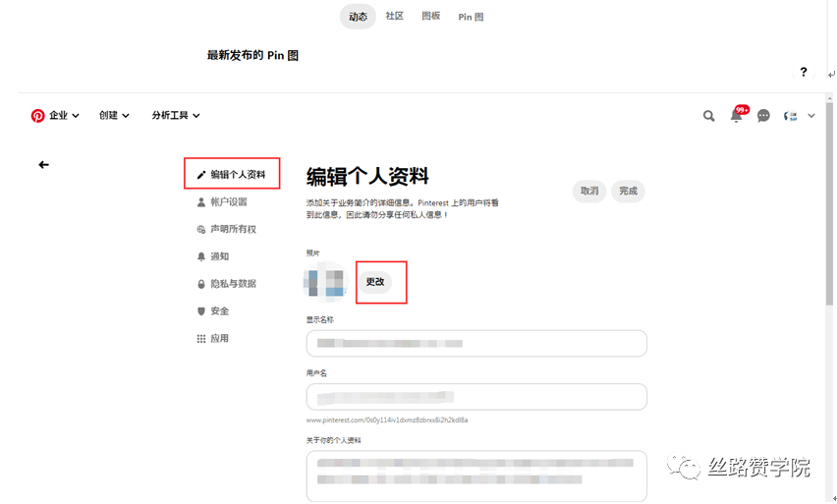Click the bell icon beside 通知
837x504 pixels.
[x=201, y=256]
